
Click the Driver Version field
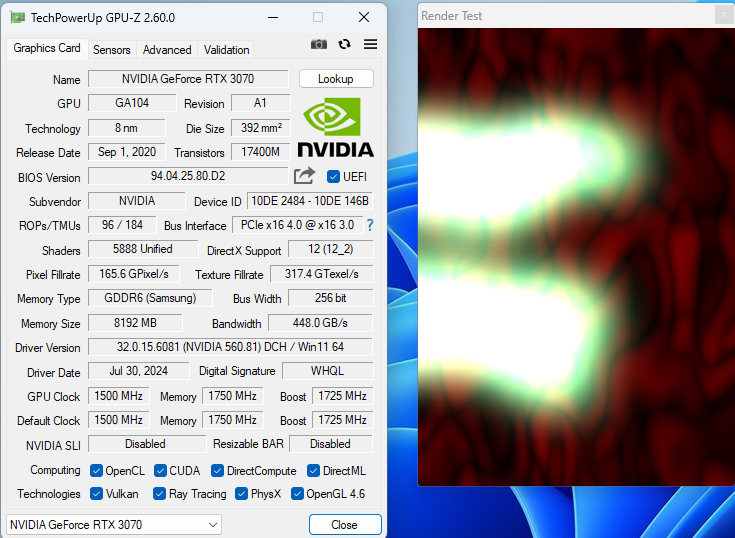tap(230, 347)
